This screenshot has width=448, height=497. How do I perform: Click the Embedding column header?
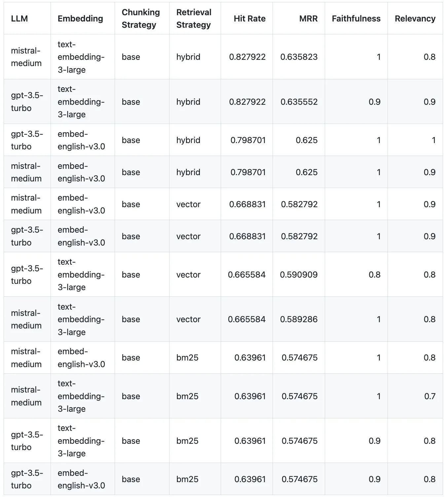click(80, 19)
